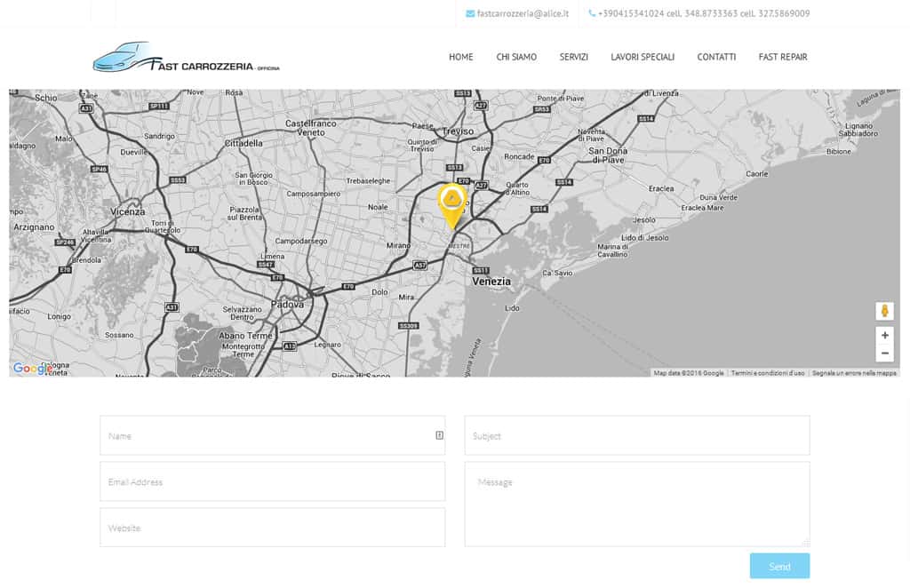Zoom in the map with plus button
Screen dimensions: 910x588
point(884,335)
